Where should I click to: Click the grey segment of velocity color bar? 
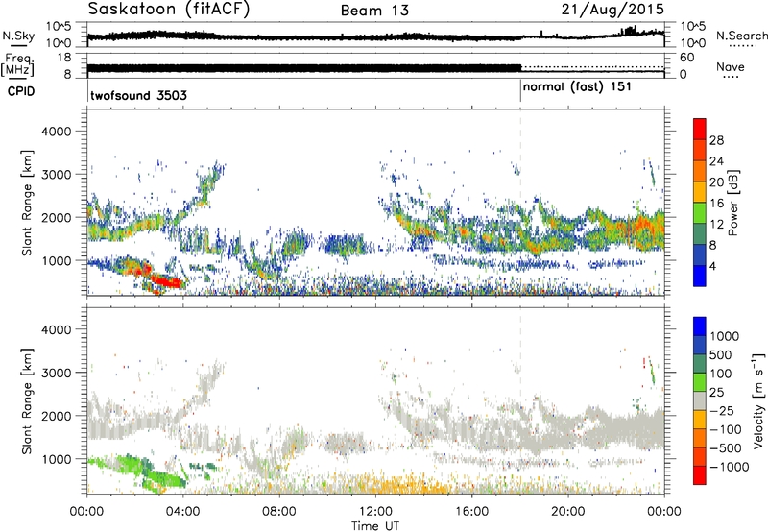pyautogui.click(x=700, y=401)
